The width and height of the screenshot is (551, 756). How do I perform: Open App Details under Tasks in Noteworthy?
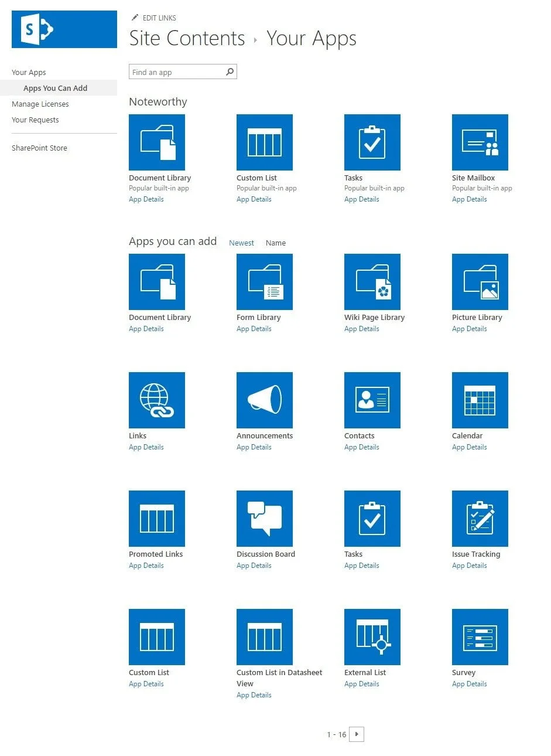(x=361, y=199)
